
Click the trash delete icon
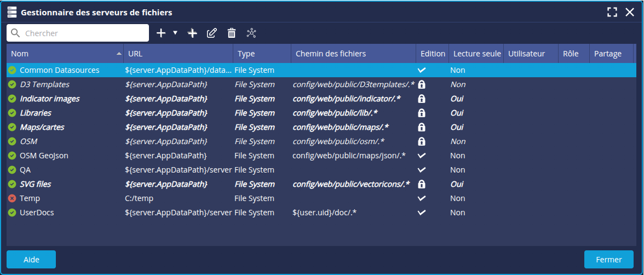232,33
